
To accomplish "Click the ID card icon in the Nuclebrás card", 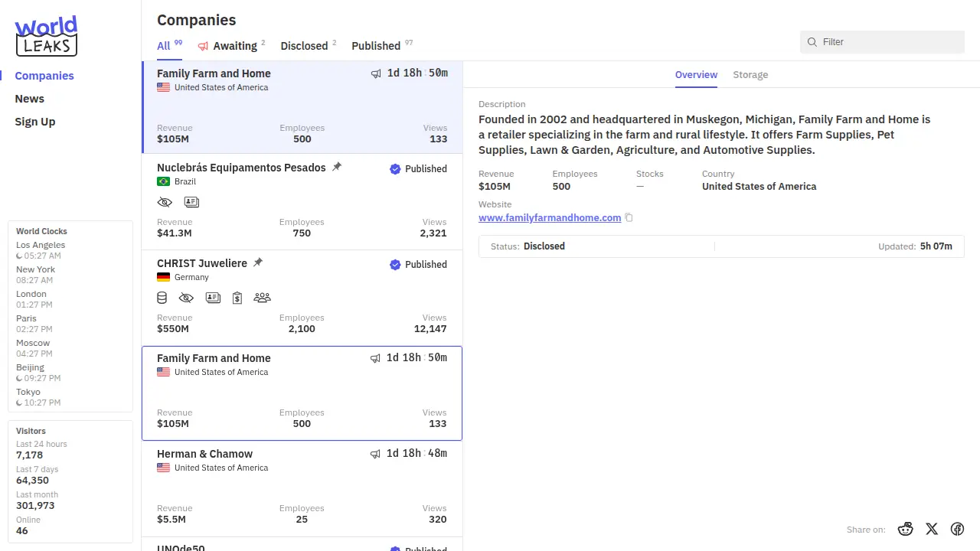I will click(x=191, y=203).
